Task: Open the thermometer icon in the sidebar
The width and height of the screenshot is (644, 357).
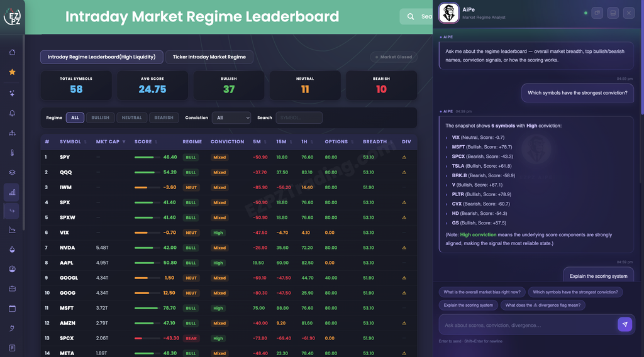Action: [13, 153]
